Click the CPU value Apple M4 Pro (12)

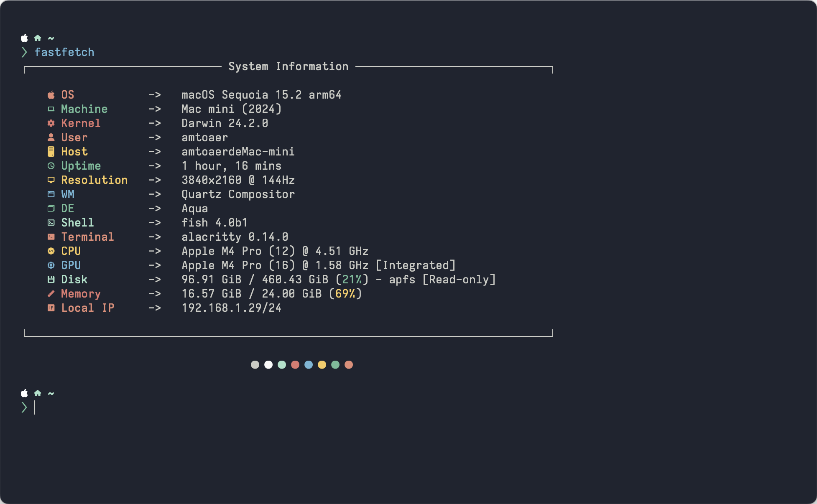pos(238,251)
